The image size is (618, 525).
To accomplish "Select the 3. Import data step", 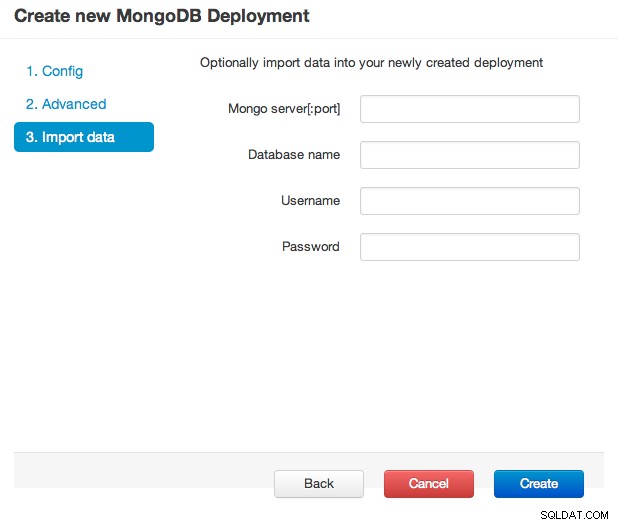I will [x=84, y=137].
